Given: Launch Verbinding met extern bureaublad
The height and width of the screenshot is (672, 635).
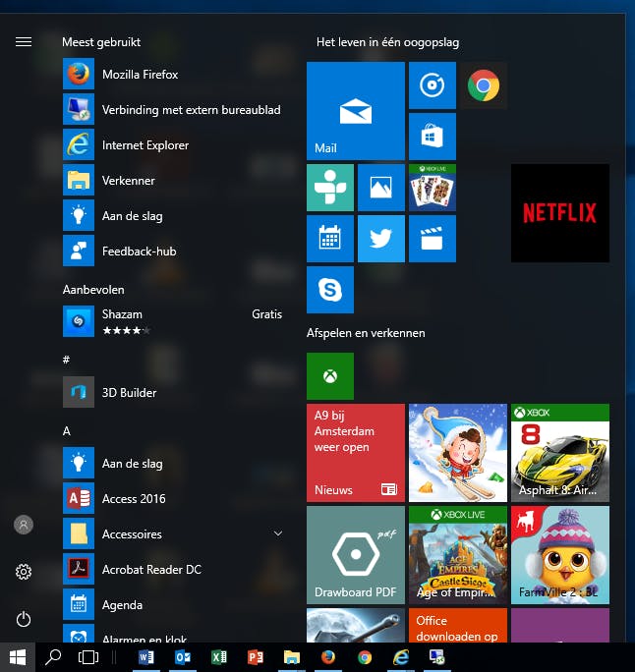Looking at the screenshot, I should (x=172, y=110).
